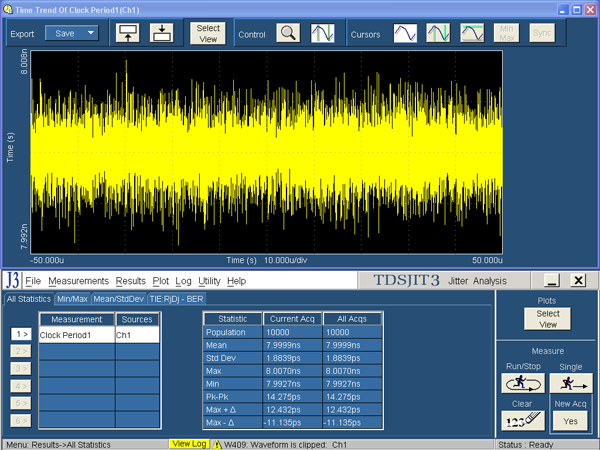The image size is (600, 450).
Task: Select the vertical cursor icon
Action: (439, 33)
